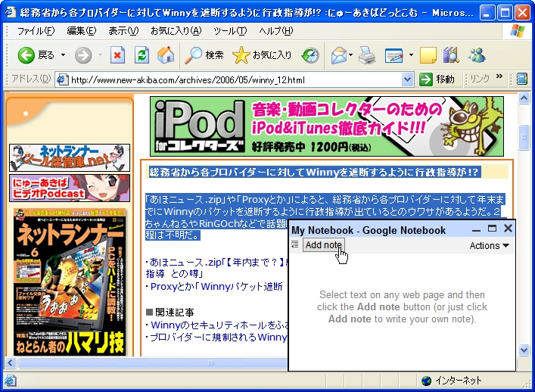Open the History clock icon

(x=310, y=55)
